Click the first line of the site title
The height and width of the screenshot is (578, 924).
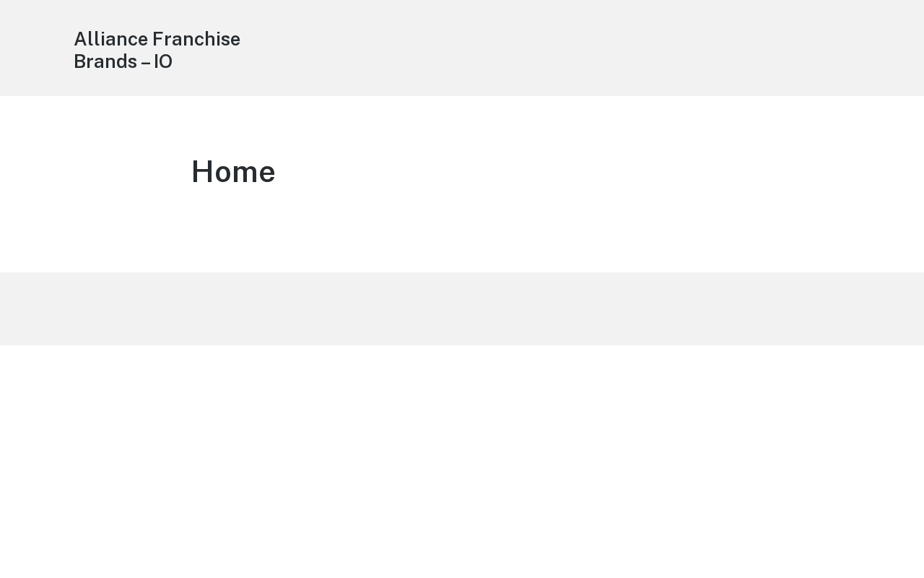[157, 39]
